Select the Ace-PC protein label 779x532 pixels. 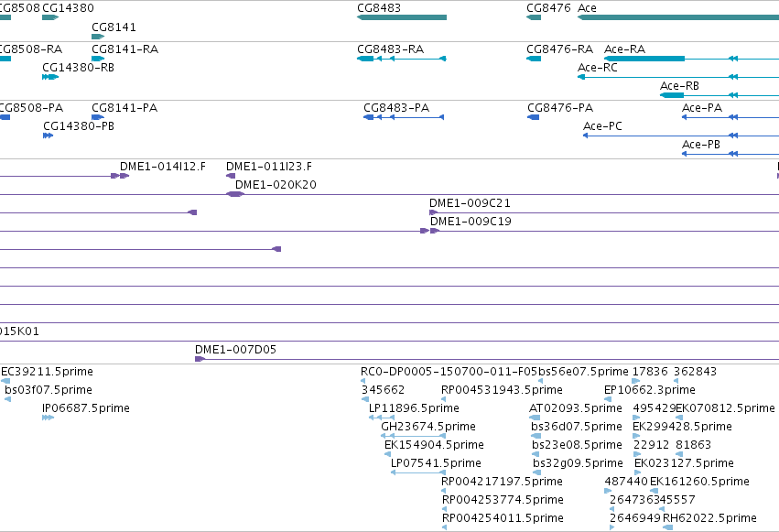(602, 126)
